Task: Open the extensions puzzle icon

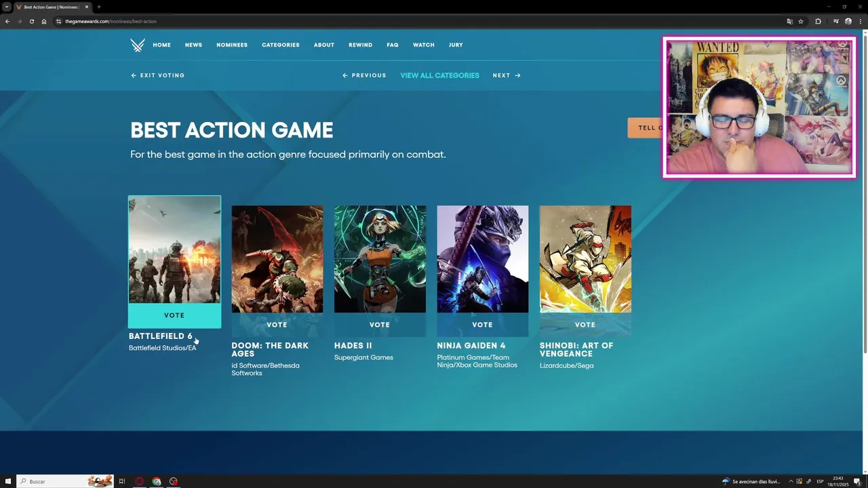Action: [x=818, y=21]
